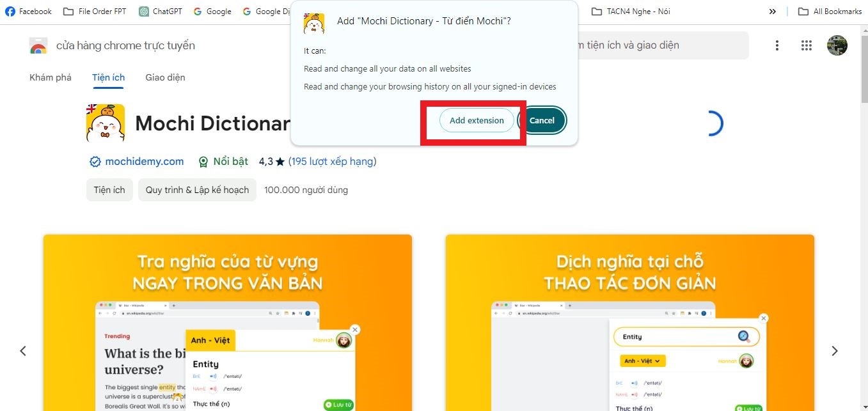This screenshot has width=868, height=411.
Task: Open the ChatGPT bookmark
Action: (161, 11)
